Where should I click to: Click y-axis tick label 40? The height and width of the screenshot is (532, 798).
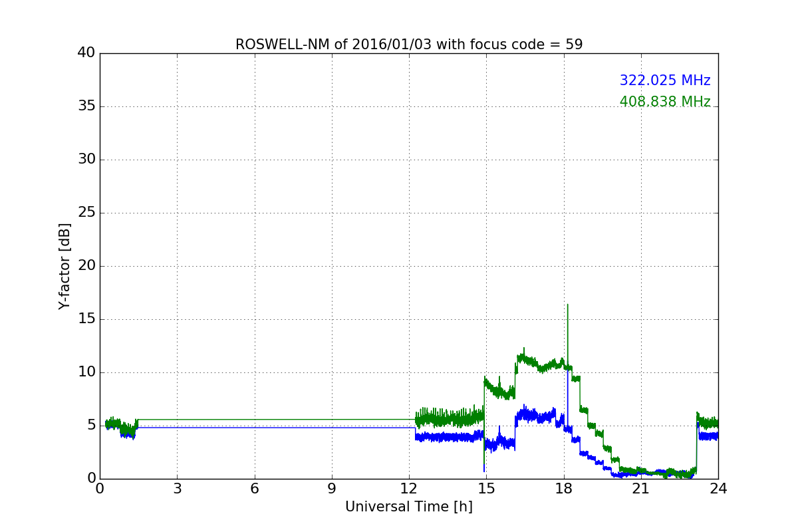pos(86,53)
